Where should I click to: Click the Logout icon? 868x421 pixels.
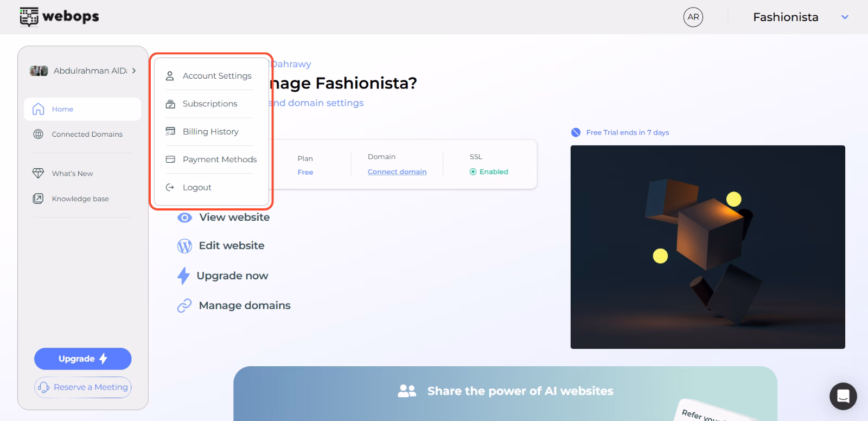pos(170,187)
